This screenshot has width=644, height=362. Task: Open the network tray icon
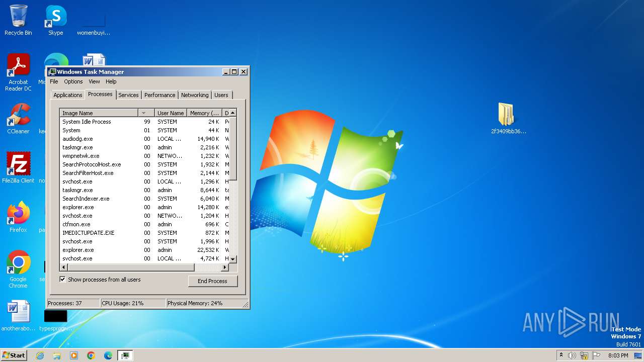click(584, 355)
